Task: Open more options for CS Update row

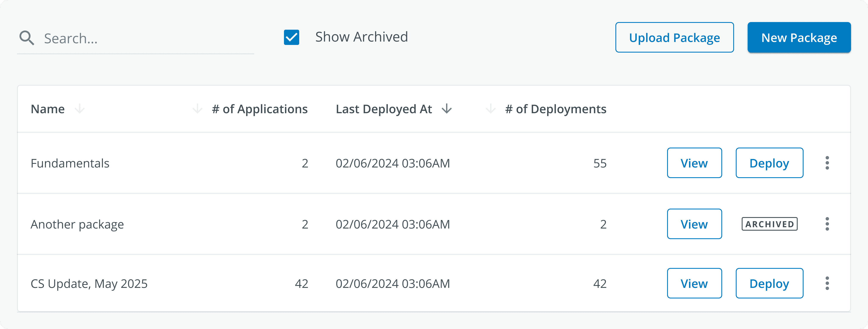Action: click(827, 283)
